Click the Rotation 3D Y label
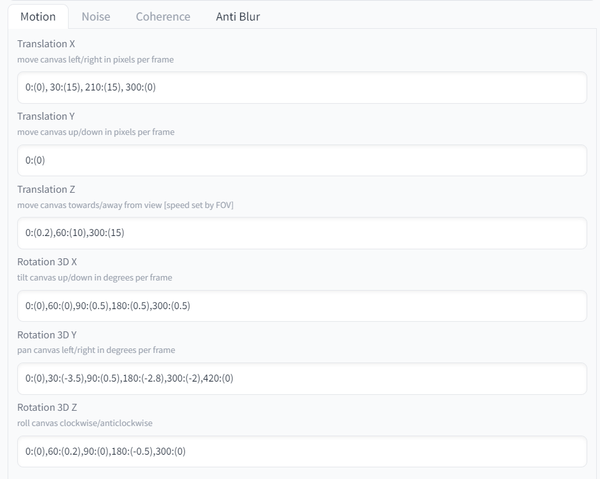The image size is (600, 479). click(x=47, y=335)
